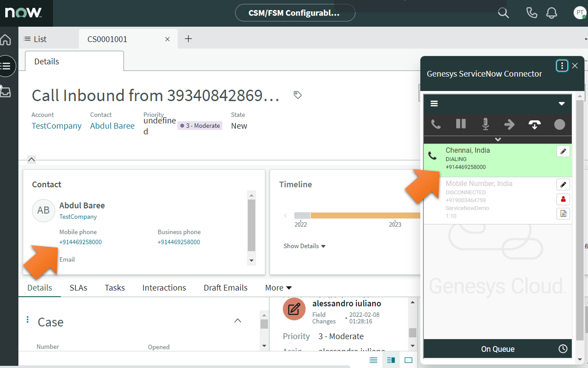Screen dimensions: 588x368
Task: Open notes icon on disconnected call
Action: (563, 214)
